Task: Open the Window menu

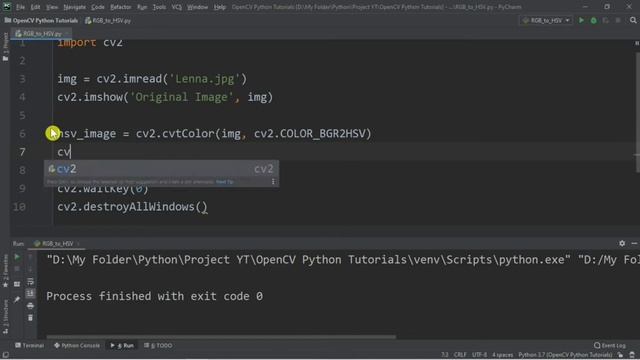Action: point(198,7)
